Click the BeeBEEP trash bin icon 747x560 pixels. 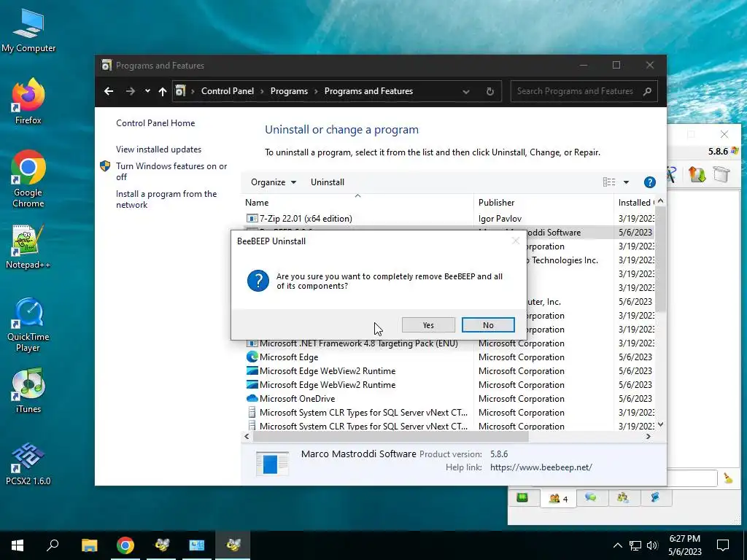point(721,174)
